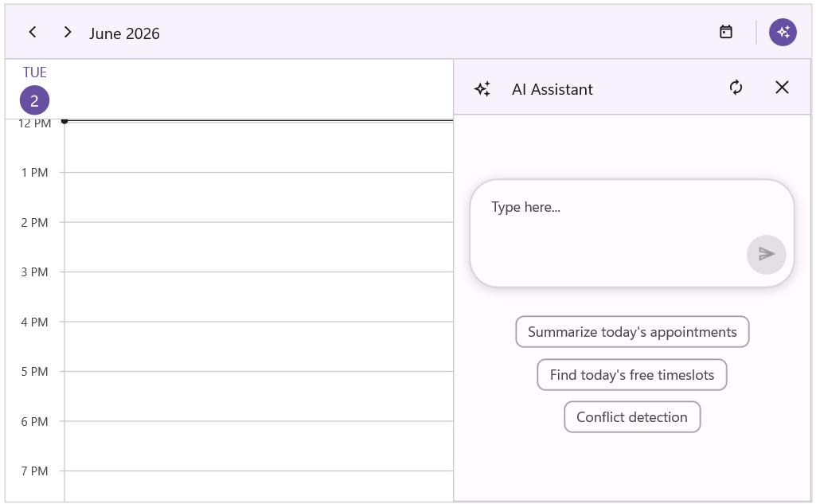Click the 4 PM time label
The width and height of the screenshot is (816, 504).
coord(34,322)
